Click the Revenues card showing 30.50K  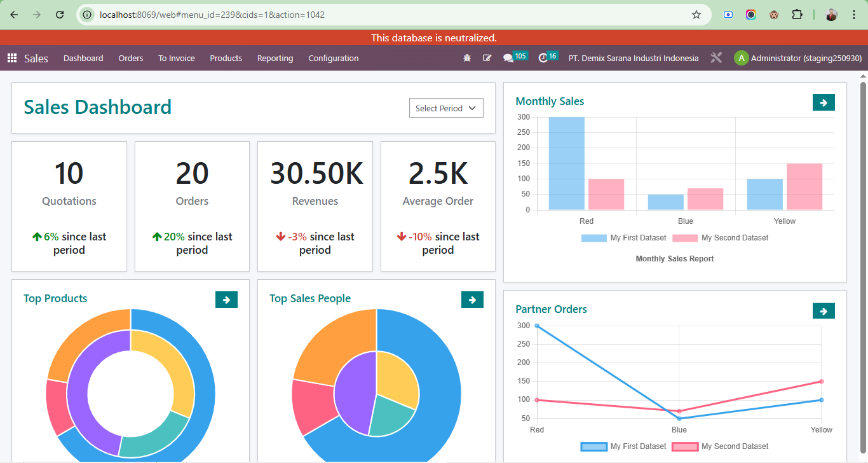(x=315, y=206)
